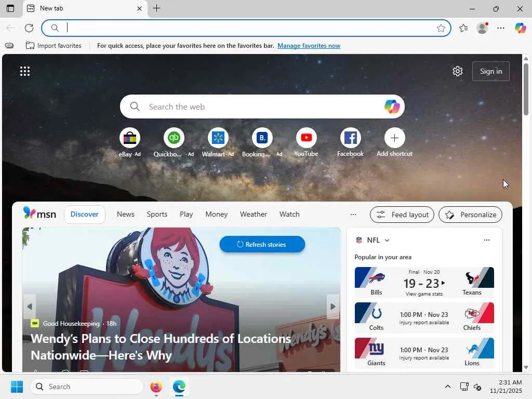This screenshot has height=399, width=532.
Task: Click the taskbar Search box
Action: point(87,387)
